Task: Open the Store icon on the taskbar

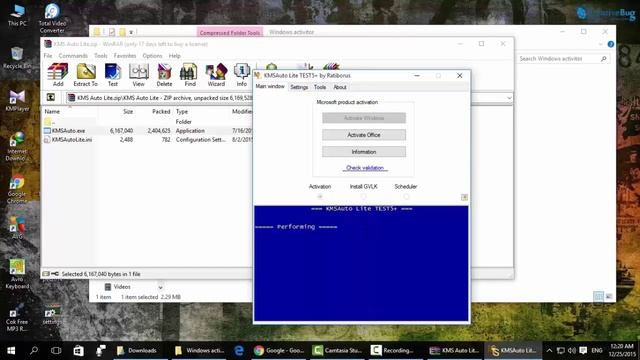Action: pos(78,350)
